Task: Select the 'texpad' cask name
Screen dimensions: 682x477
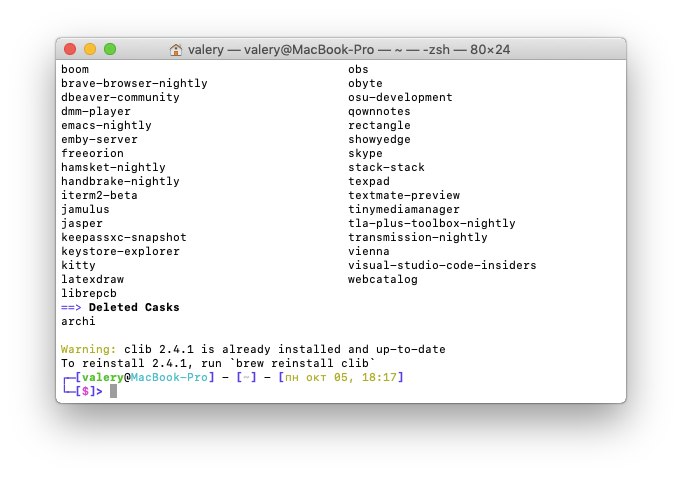Action: (369, 181)
